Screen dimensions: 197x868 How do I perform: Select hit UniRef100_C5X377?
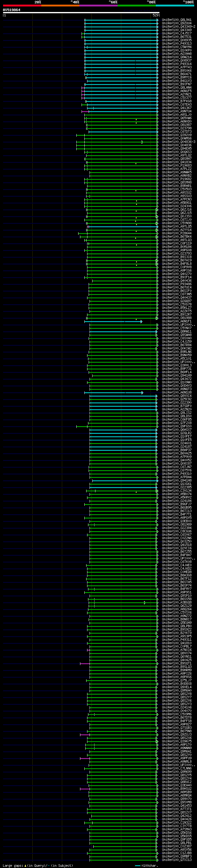[x=177, y=98]
